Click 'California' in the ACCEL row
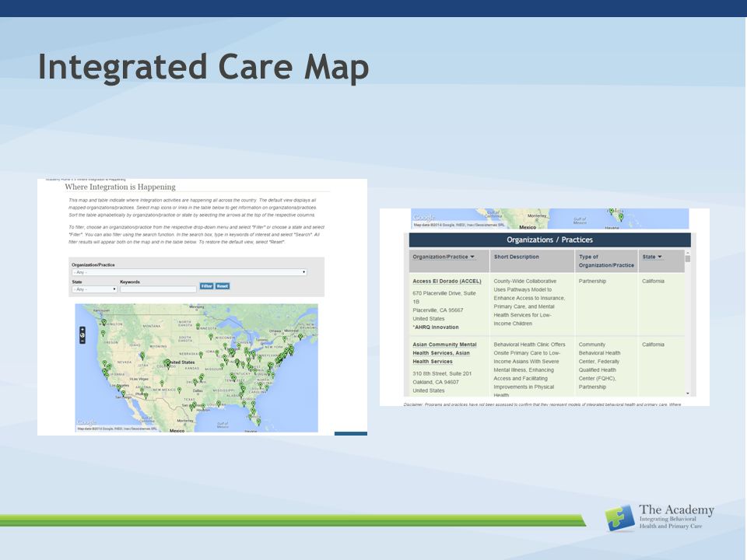This screenshot has height=560, width=747. [x=653, y=282]
